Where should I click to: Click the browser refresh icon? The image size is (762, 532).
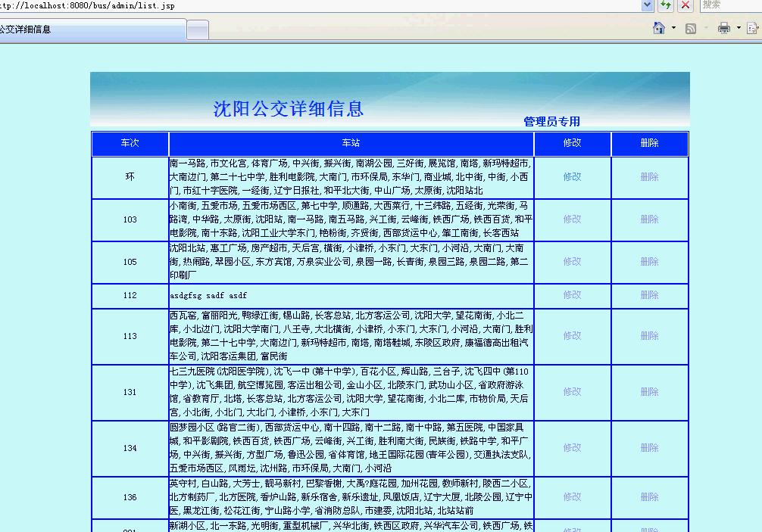point(666,5)
